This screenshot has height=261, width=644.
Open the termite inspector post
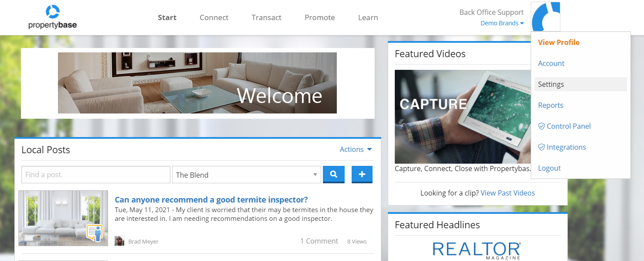pyautogui.click(x=211, y=199)
